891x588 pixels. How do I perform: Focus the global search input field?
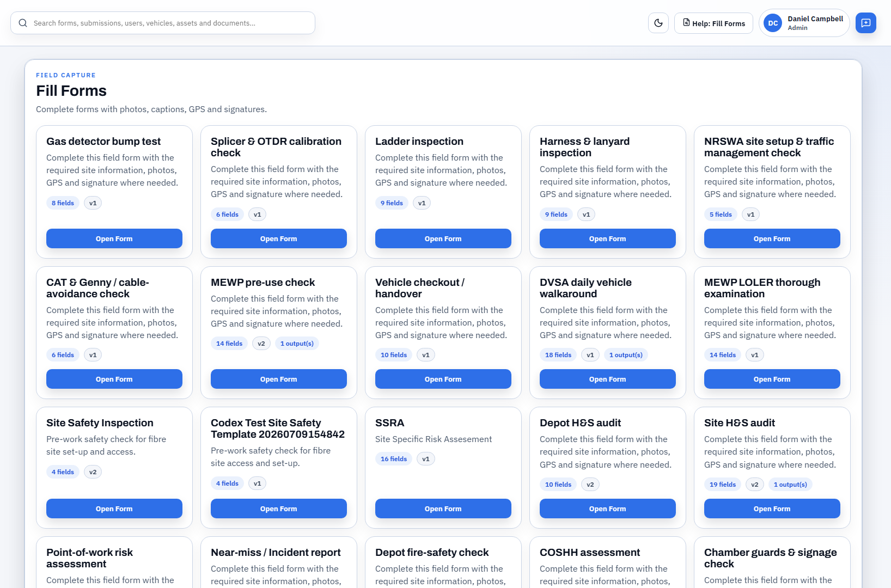163,23
